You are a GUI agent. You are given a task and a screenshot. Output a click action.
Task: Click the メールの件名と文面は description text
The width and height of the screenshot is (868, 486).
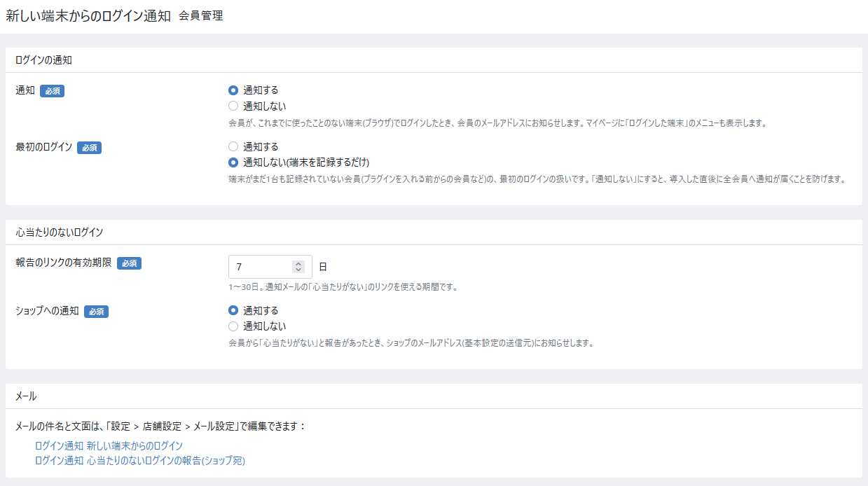coord(161,426)
